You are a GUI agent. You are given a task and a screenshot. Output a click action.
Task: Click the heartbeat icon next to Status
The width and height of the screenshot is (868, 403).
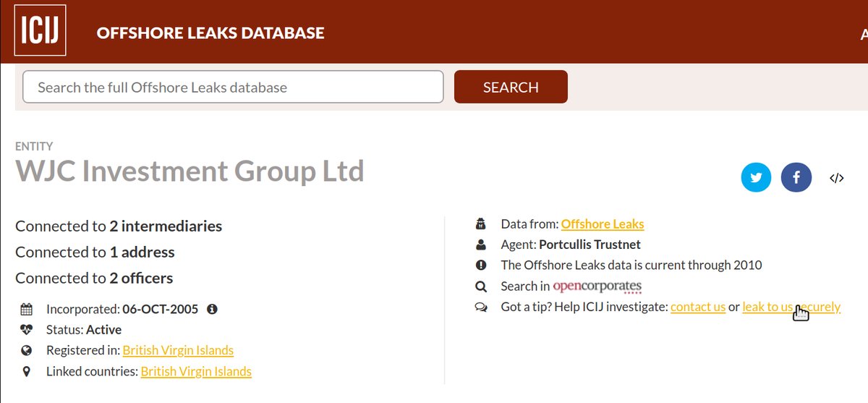pyautogui.click(x=27, y=330)
